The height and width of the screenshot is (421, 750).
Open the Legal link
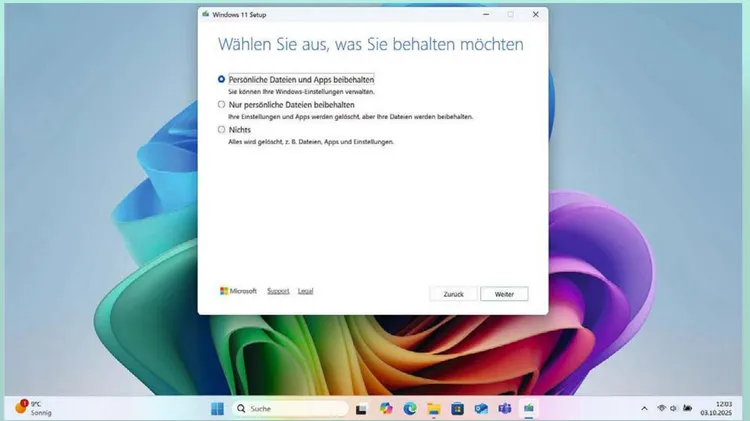[306, 291]
